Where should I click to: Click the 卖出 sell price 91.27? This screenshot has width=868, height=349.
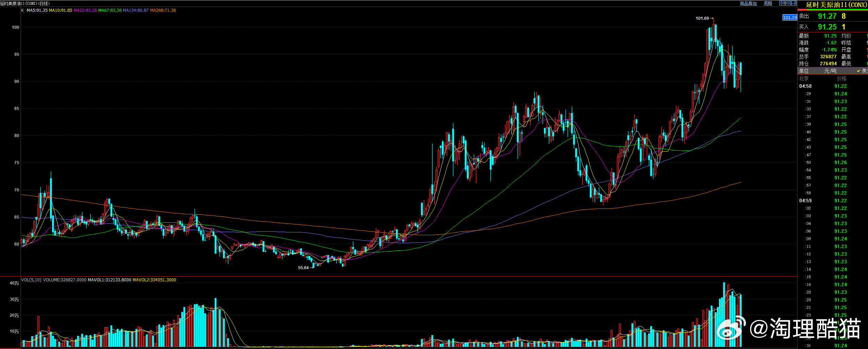827,16
